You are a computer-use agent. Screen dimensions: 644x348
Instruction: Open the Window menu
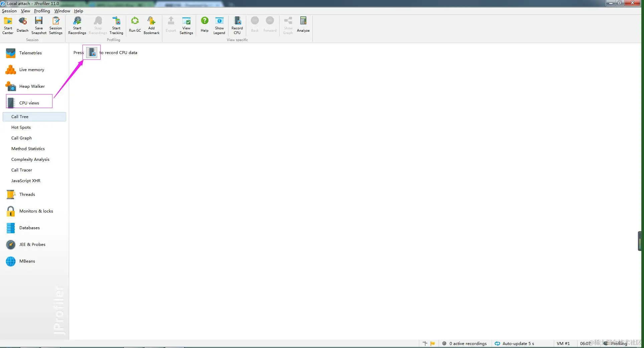[62, 11]
